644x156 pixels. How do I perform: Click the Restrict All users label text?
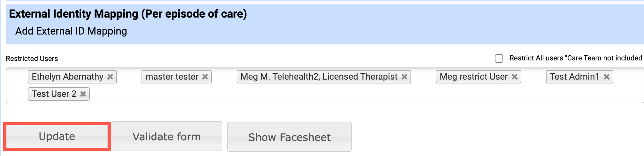(x=576, y=58)
